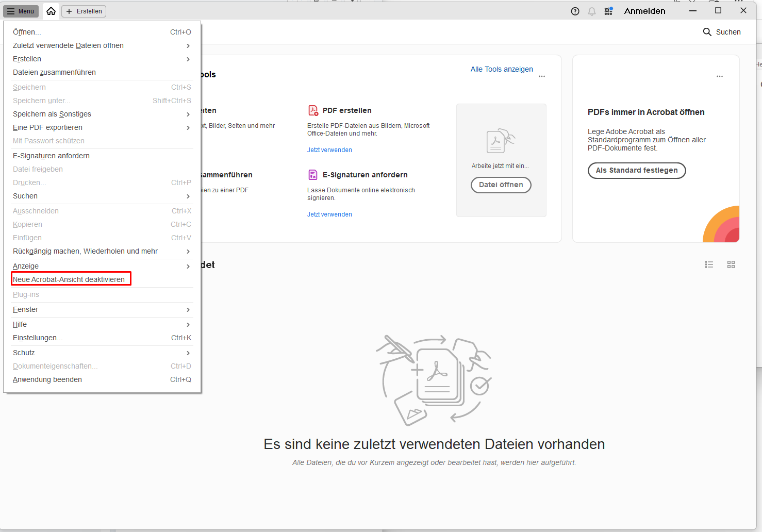Click the Menü hamburger button
The image size is (762, 532).
click(x=21, y=11)
